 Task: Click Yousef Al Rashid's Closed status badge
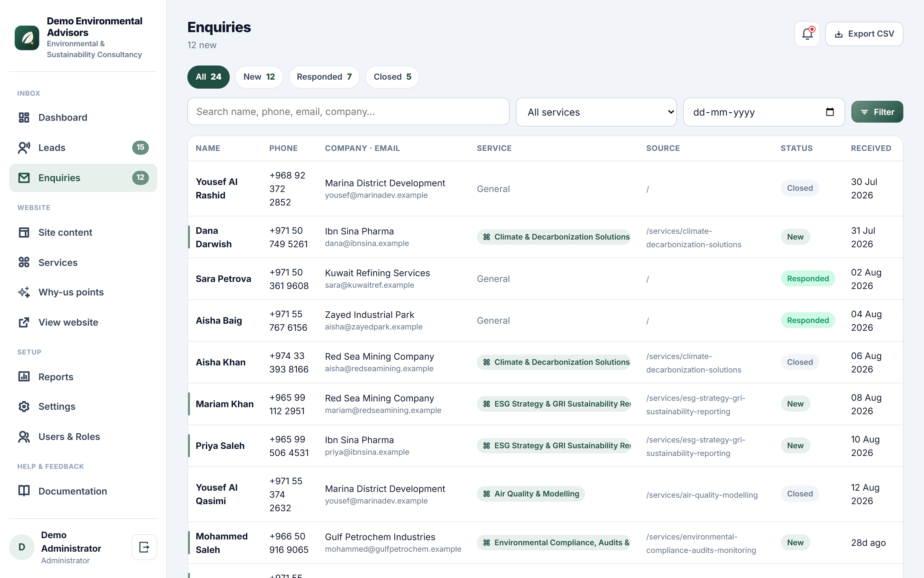click(x=800, y=188)
